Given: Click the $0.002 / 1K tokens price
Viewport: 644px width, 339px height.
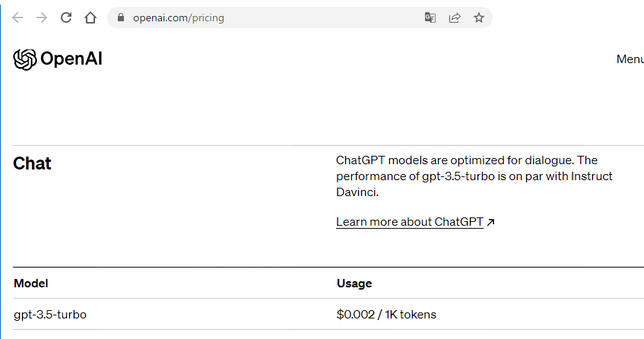Looking at the screenshot, I should point(386,315).
